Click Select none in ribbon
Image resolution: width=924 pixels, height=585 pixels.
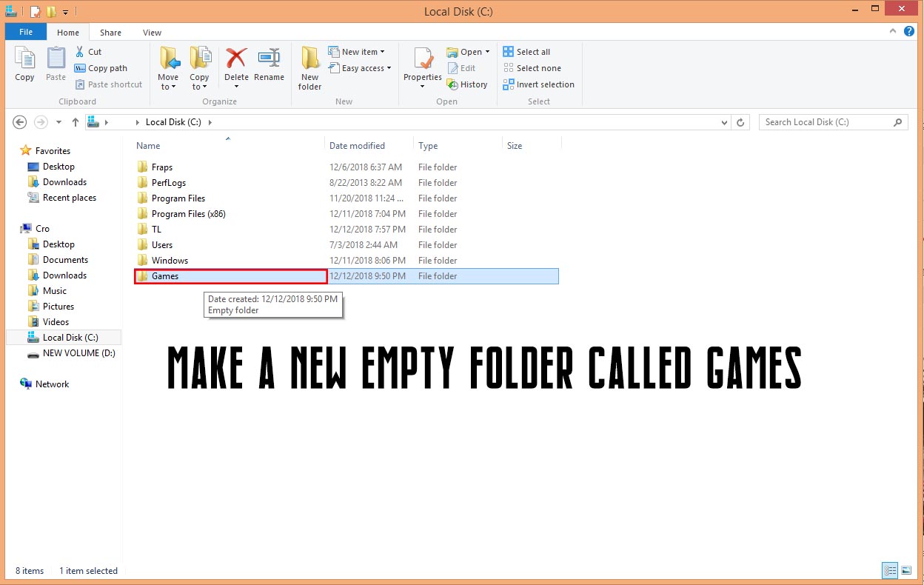[x=532, y=68]
